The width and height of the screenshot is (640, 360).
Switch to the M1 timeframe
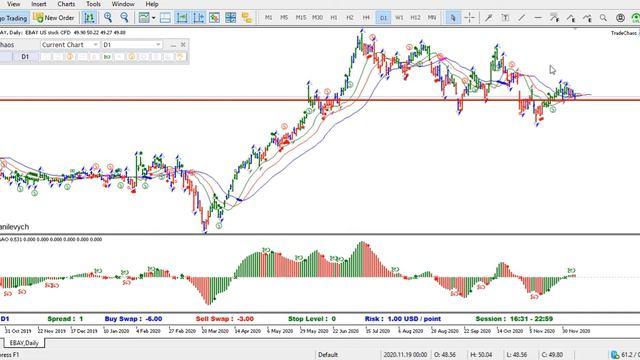point(268,18)
